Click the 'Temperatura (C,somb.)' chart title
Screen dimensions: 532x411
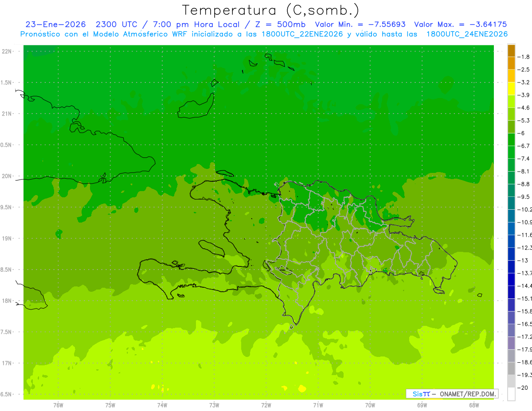point(271,10)
